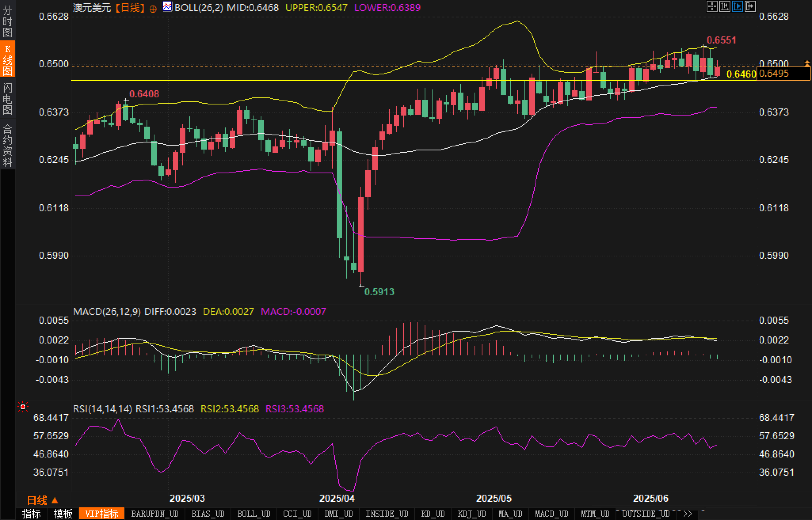
Task: Click the 【日线】 period label in title
Action: (x=130, y=8)
